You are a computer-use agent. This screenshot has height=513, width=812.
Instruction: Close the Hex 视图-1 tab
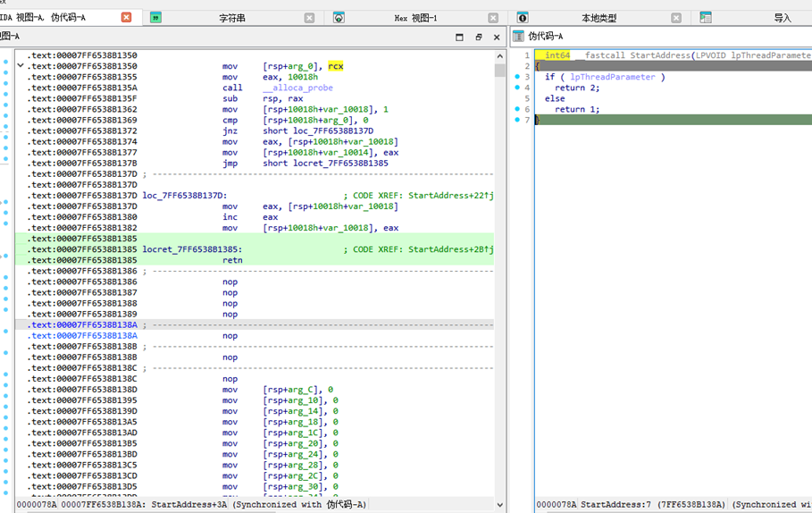pyautogui.click(x=492, y=18)
